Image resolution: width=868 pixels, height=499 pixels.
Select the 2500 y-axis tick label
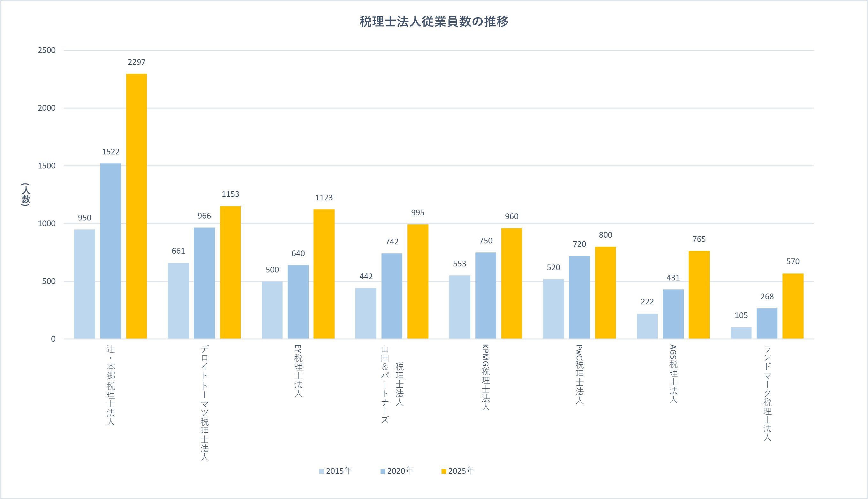[47, 50]
